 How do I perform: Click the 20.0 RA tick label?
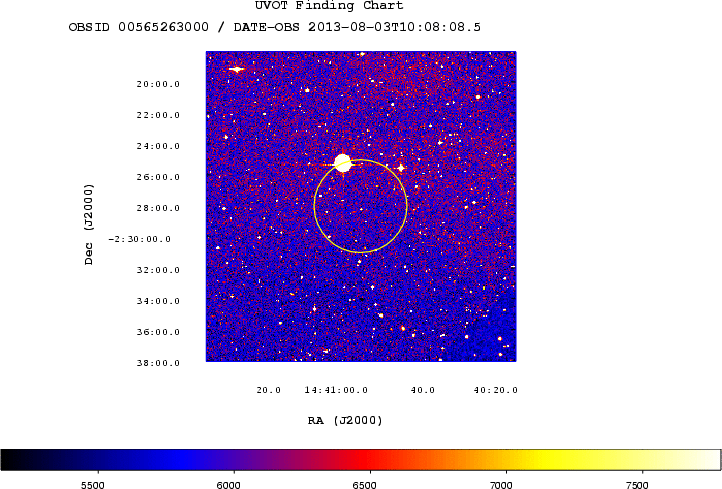[268, 390]
